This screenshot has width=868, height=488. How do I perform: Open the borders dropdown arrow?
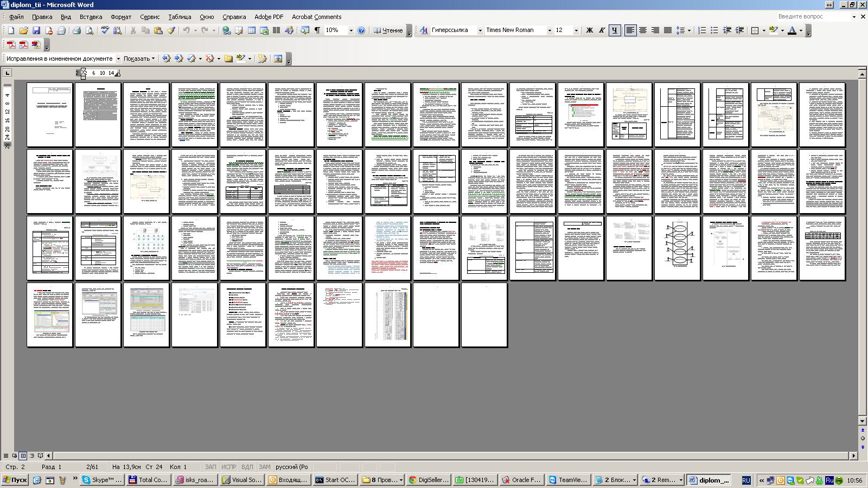(x=764, y=30)
